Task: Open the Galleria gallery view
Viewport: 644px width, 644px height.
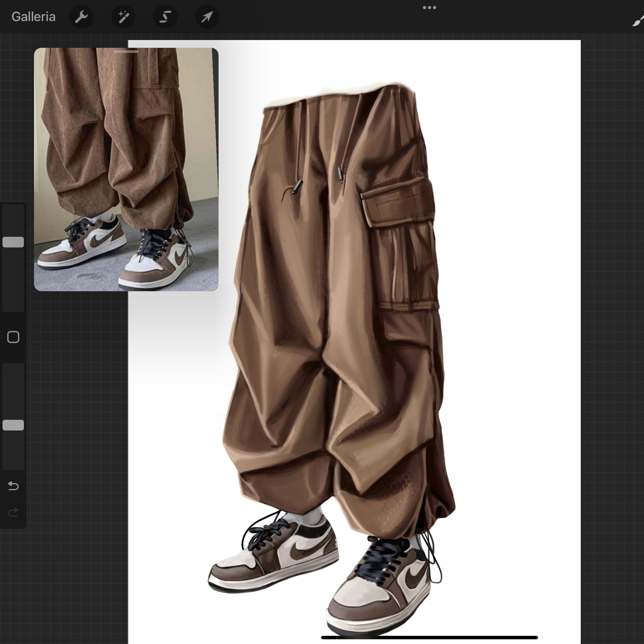Action: pos(33,17)
